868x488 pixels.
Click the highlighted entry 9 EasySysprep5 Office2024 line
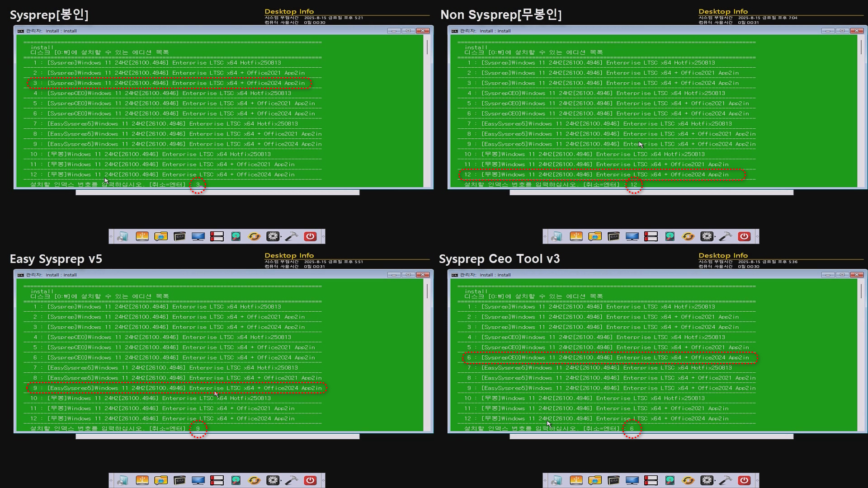tap(176, 388)
